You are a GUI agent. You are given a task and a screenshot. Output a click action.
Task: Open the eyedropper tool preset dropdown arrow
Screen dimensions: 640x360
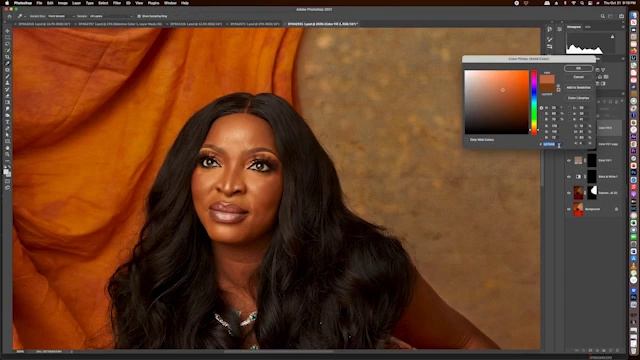25,16
